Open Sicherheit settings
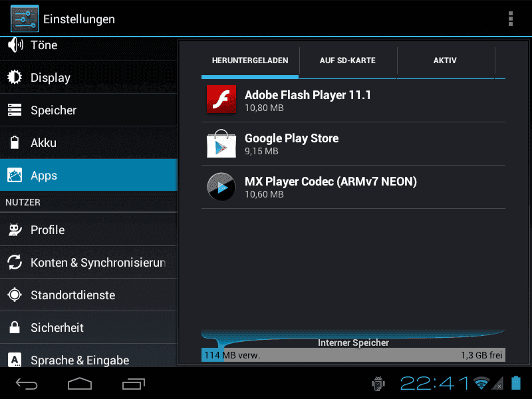Image resolution: width=532 pixels, height=399 pixels. pos(88,327)
